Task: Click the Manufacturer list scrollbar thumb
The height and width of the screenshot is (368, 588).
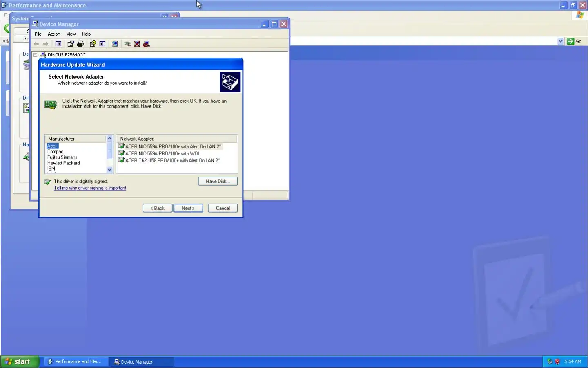Action: [109, 150]
